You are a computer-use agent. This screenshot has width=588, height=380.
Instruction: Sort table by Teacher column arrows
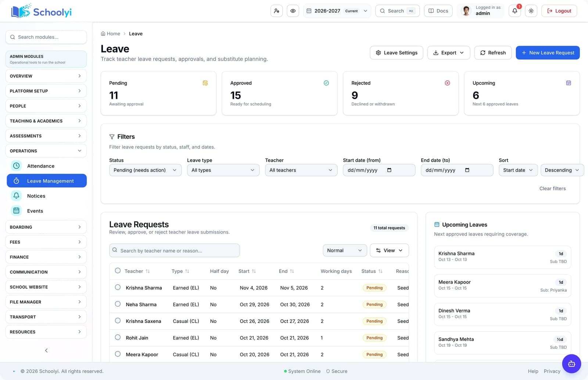coord(148,271)
